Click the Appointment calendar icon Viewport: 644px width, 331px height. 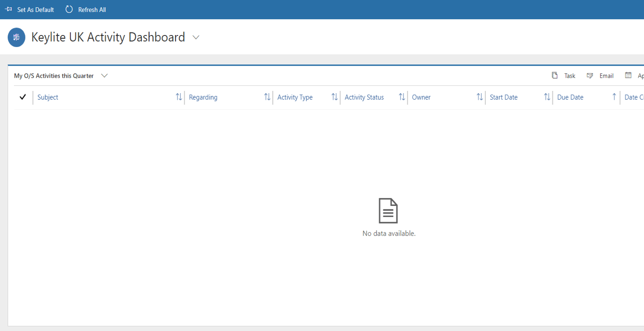point(628,75)
